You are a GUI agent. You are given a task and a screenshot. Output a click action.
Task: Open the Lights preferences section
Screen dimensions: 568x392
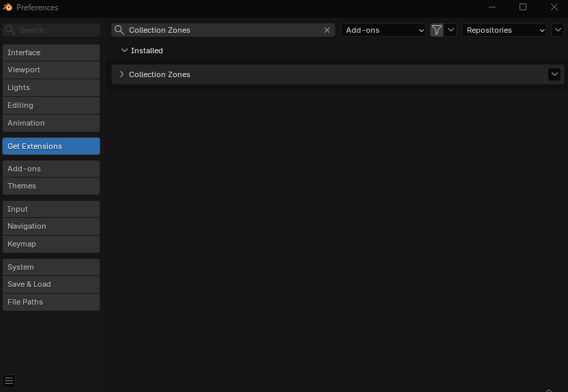pos(51,87)
